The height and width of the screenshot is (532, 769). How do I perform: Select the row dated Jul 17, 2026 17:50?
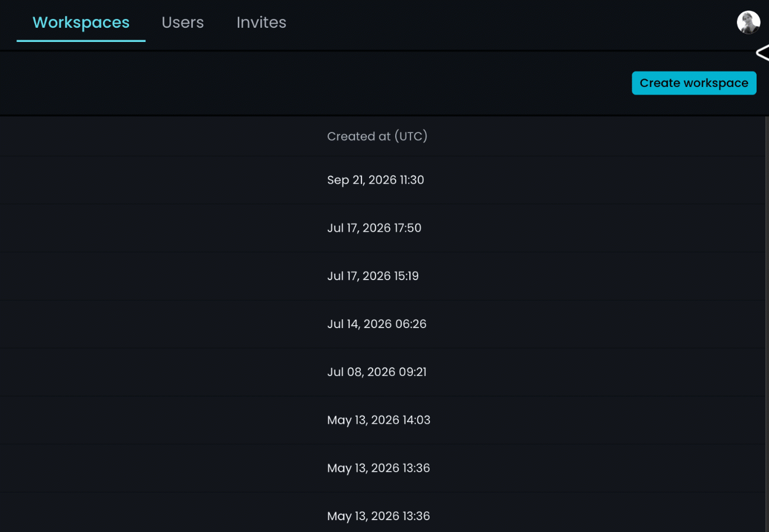pos(383,228)
